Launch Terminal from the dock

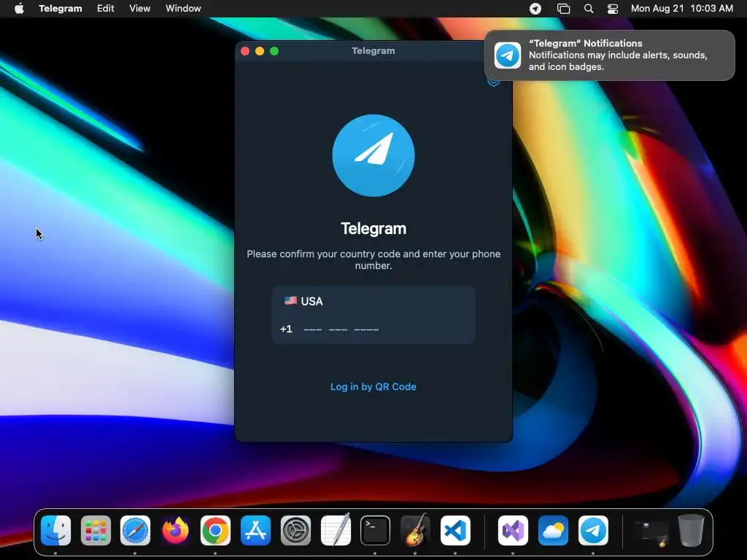[x=376, y=530]
